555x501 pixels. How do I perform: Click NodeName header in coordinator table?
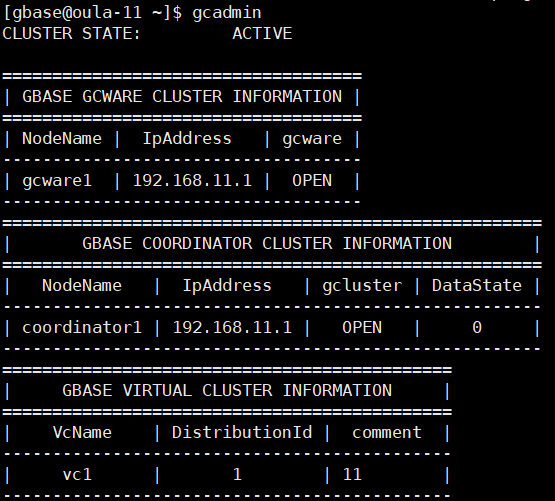[82, 285]
